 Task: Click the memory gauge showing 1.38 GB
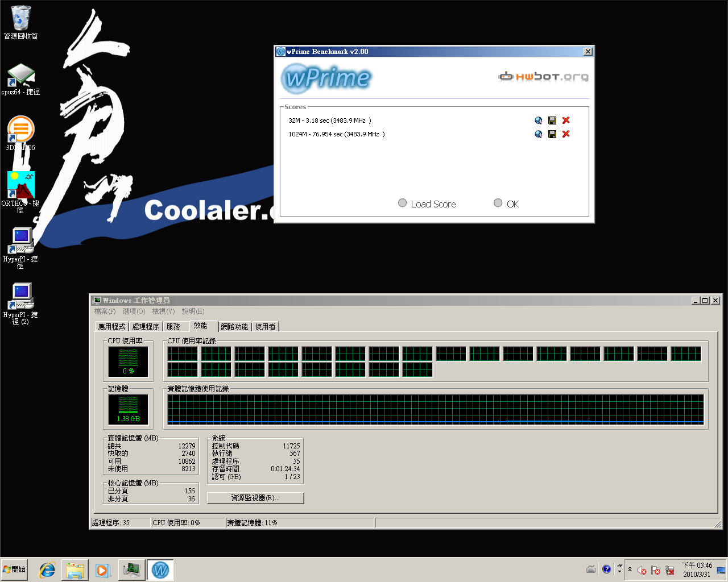coord(129,409)
